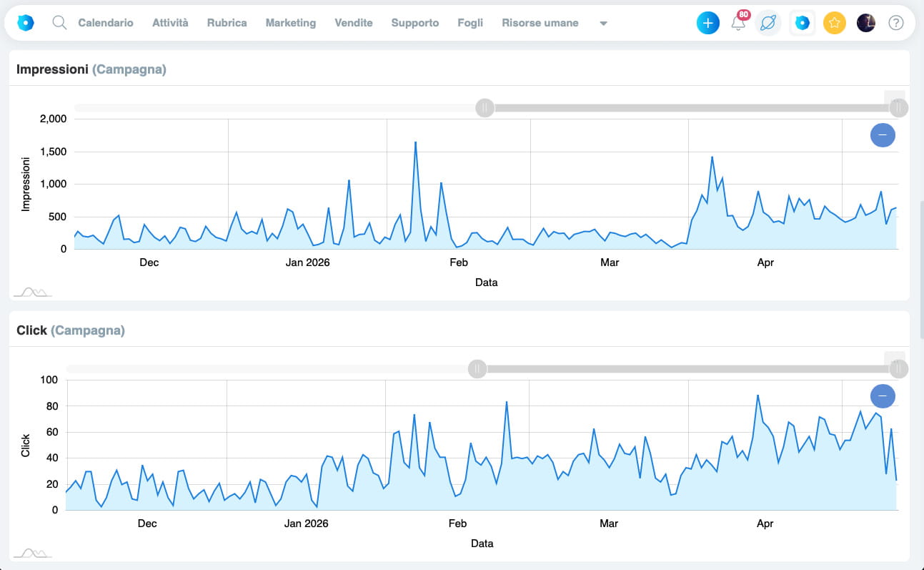Open the Fogli menu

click(470, 23)
